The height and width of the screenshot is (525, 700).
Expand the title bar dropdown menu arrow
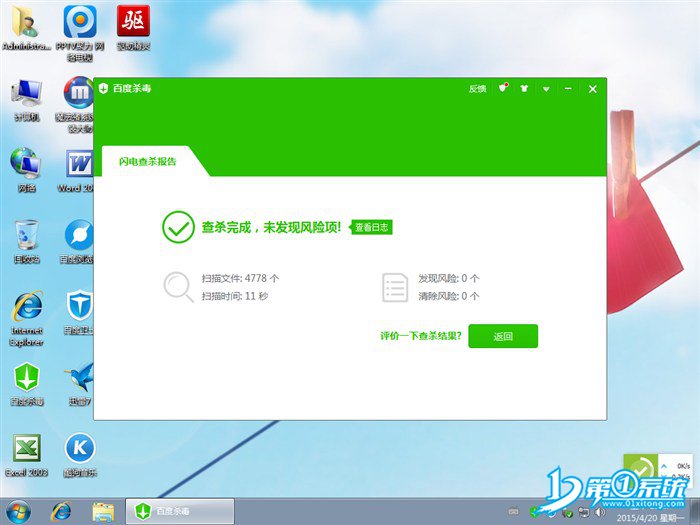[x=546, y=89]
